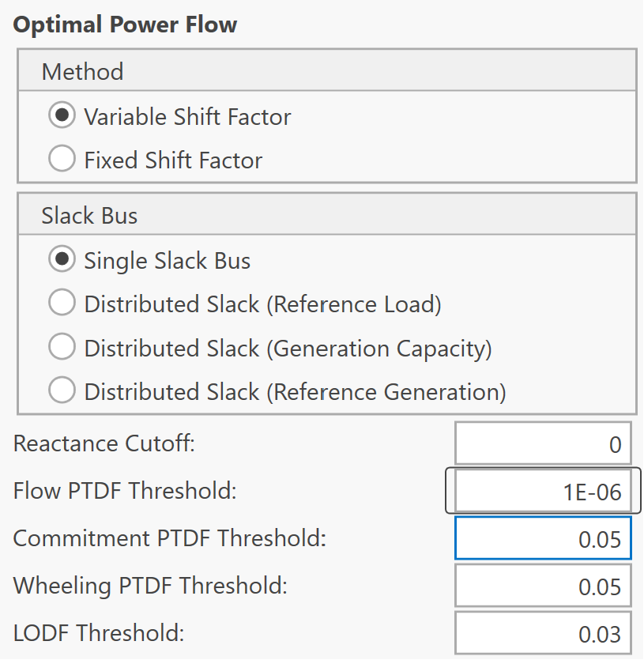This screenshot has width=644, height=660.
Task: Choose Distributed Slack (Generation Capacity)
Action: (x=62, y=348)
